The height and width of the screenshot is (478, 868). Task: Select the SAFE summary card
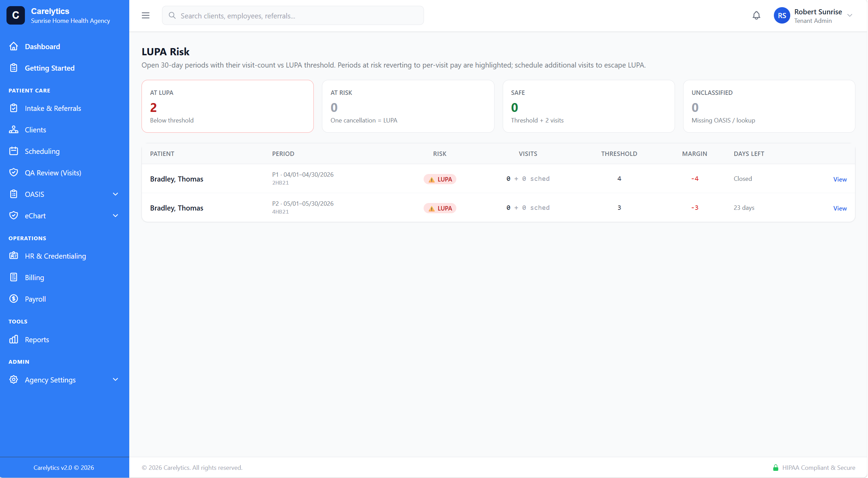point(589,106)
